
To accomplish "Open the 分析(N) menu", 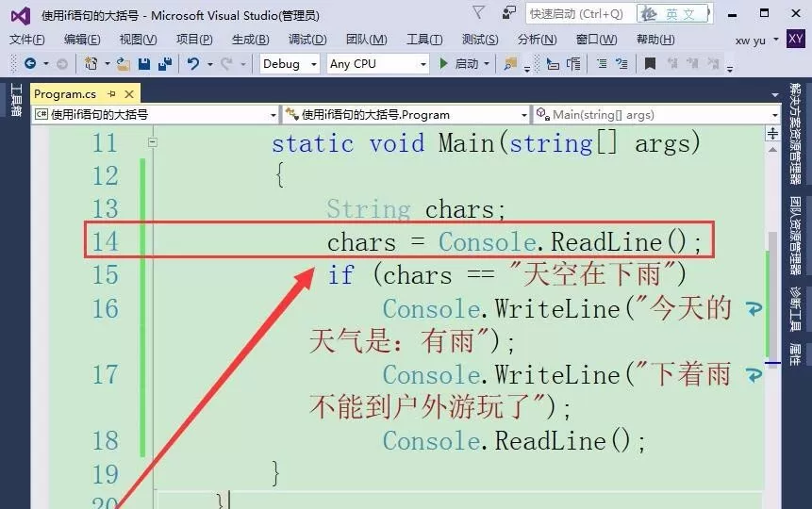I will coord(537,40).
